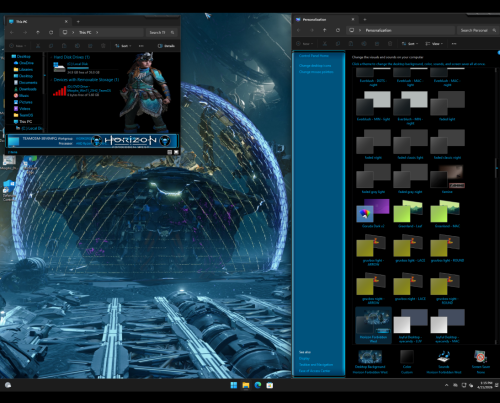Switch to large icons view in This PC status bar
Screen dimensions: 500x403
[176, 152]
